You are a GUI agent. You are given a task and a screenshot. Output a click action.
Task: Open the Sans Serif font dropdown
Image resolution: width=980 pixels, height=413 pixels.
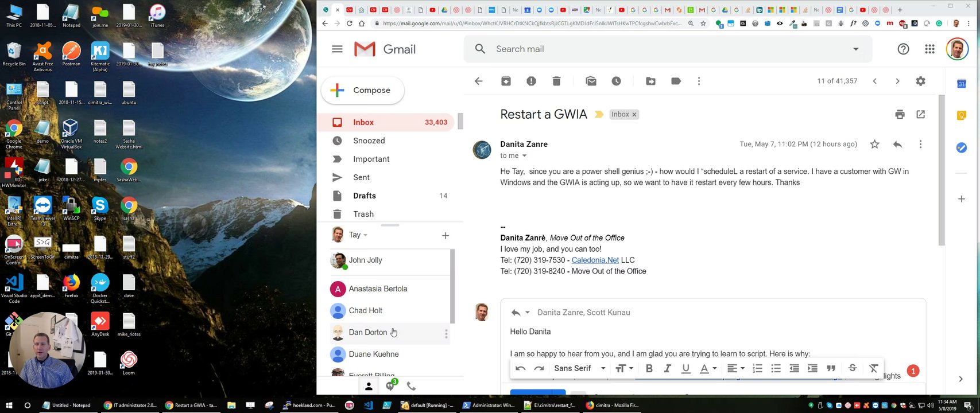coord(579,368)
